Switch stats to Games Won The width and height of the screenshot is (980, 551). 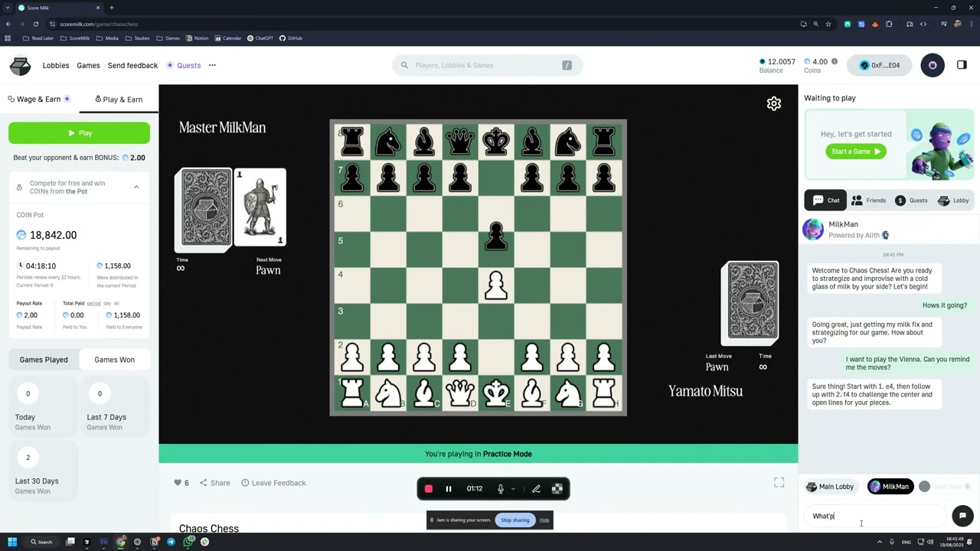coord(114,360)
